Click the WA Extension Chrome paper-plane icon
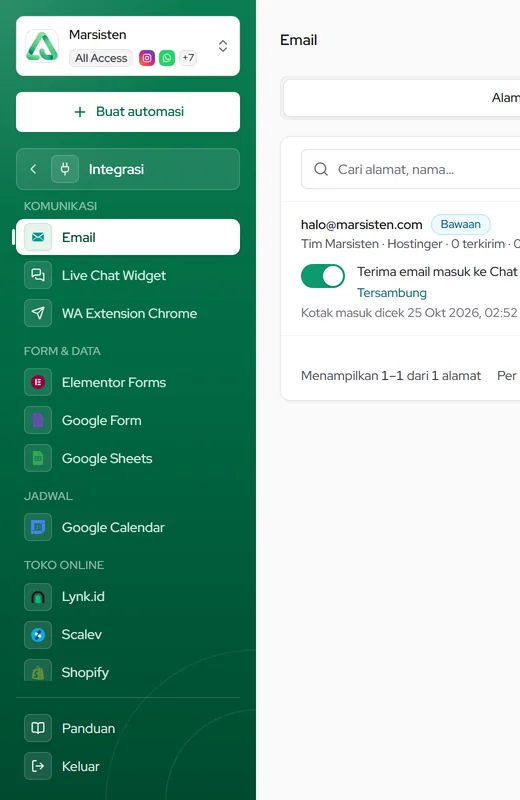The height and width of the screenshot is (800, 520). click(x=38, y=313)
